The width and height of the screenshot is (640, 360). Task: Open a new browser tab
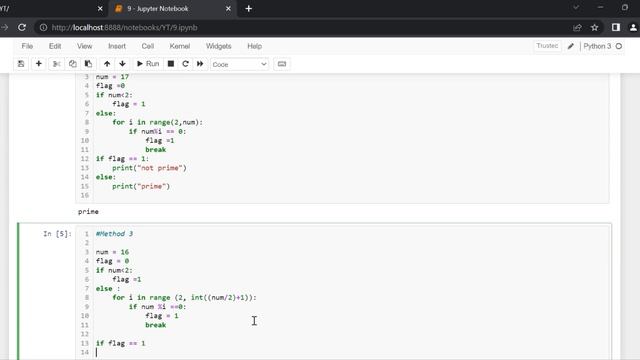[249, 9]
